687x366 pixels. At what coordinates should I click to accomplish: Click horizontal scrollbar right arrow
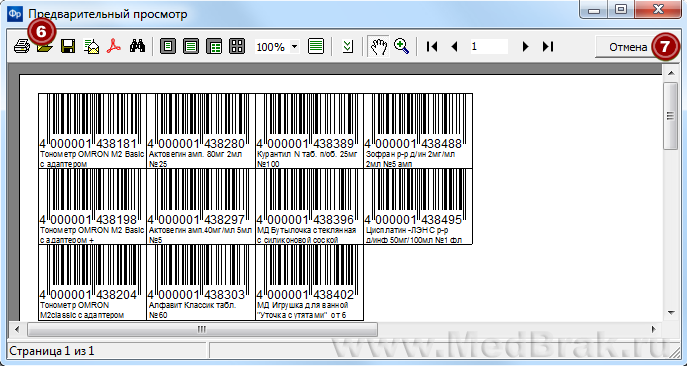pos(653,329)
